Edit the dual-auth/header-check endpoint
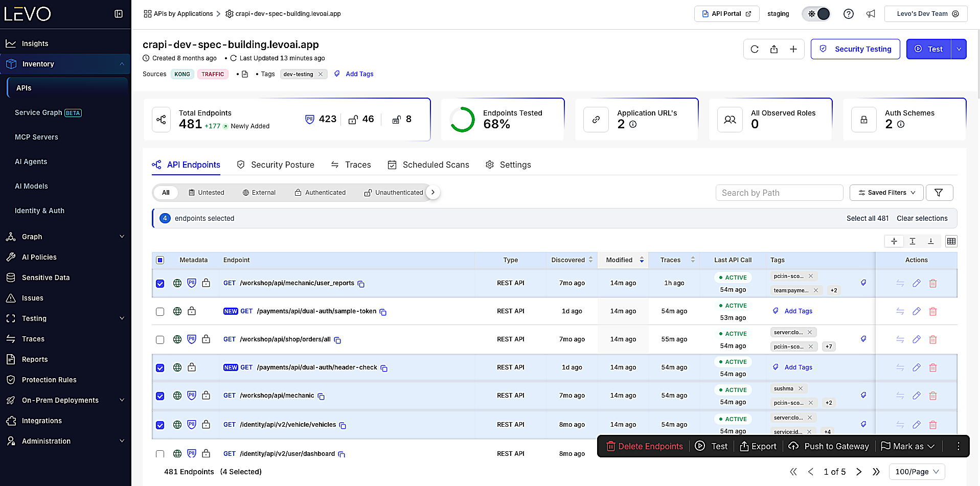980x486 pixels. tap(917, 367)
